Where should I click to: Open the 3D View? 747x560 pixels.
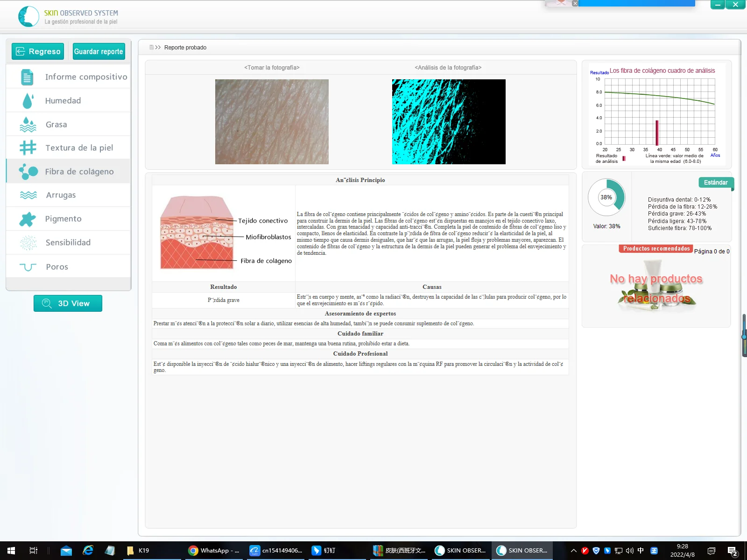tap(67, 303)
